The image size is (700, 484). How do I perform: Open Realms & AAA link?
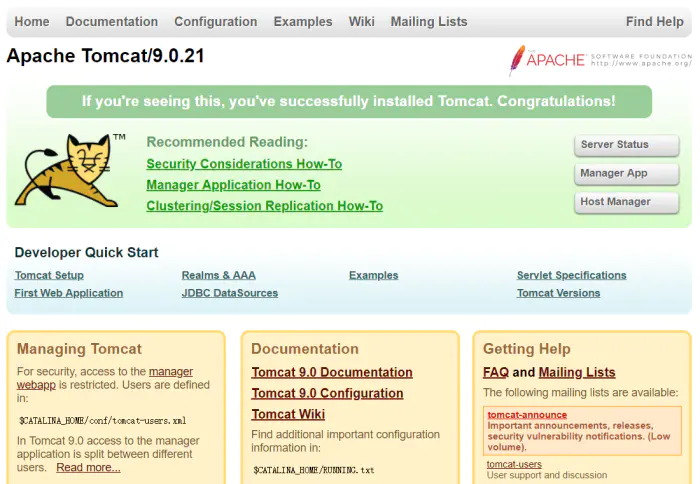coord(219,275)
